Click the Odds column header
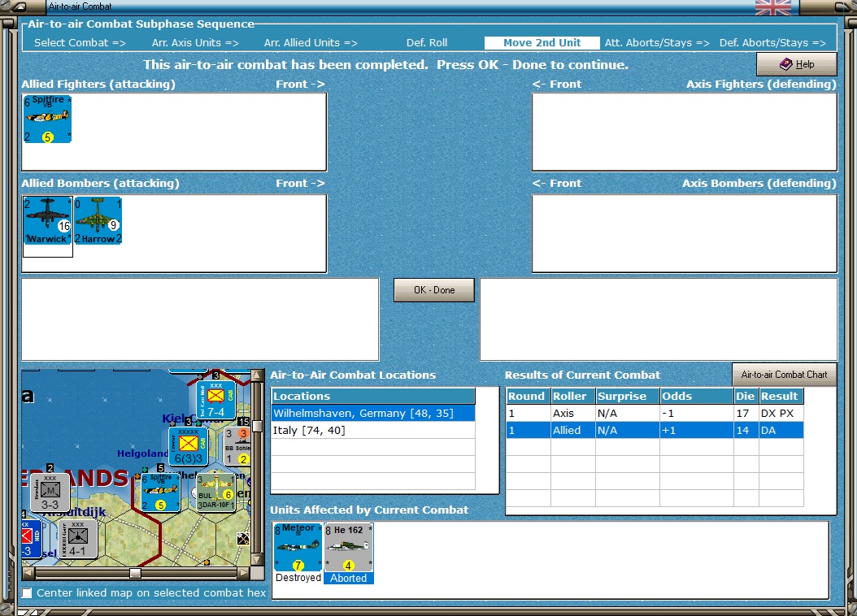Viewport: 857px width, 616px height. click(696, 396)
